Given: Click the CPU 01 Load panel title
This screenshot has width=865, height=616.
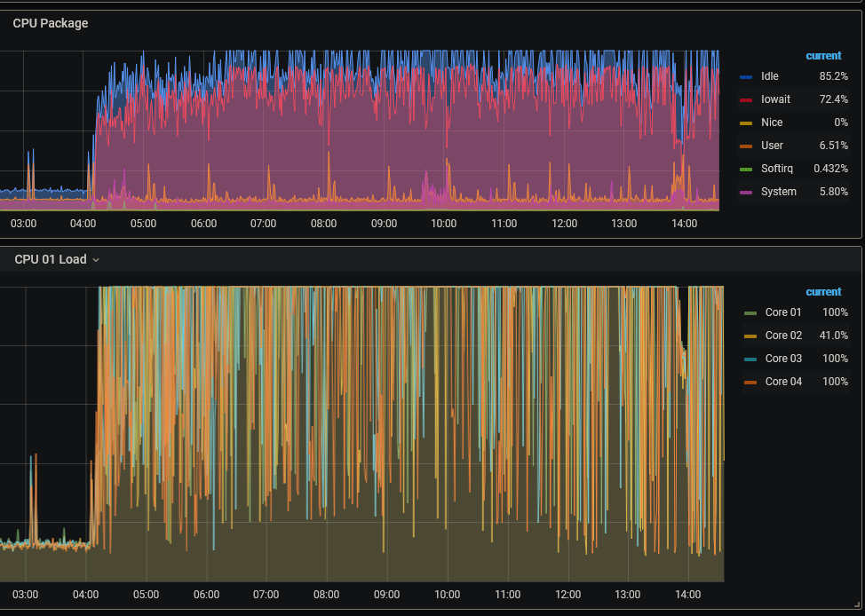Looking at the screenshot, I should click(51, 259).
